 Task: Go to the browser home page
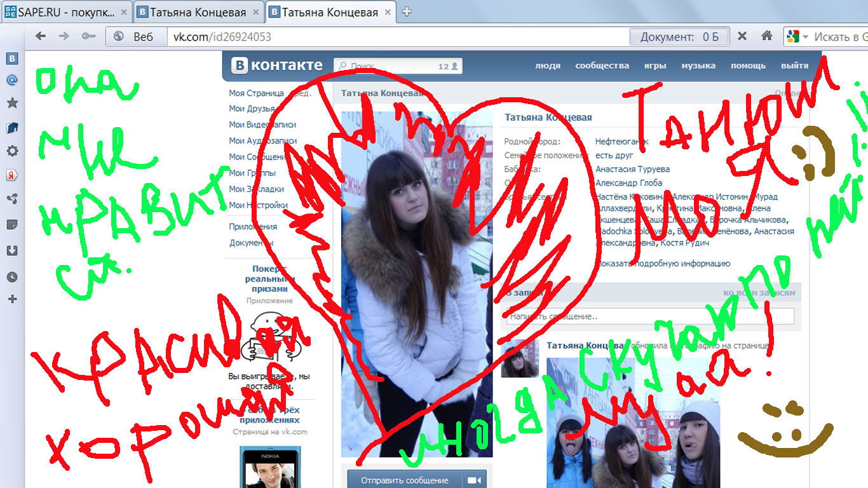[767, 36]
